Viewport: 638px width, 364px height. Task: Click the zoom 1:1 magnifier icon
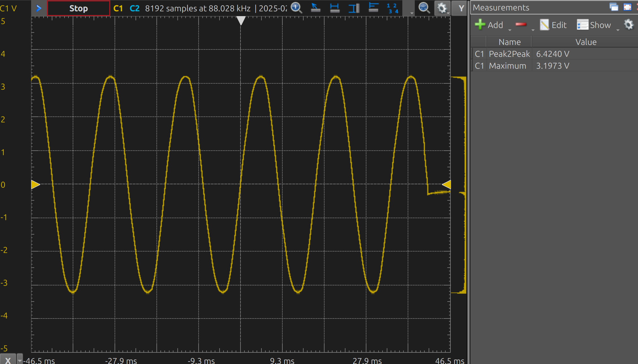tap(296, 8)
